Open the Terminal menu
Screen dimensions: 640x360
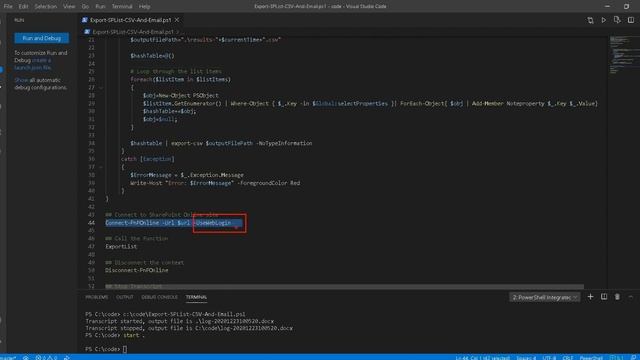[122, 7]
